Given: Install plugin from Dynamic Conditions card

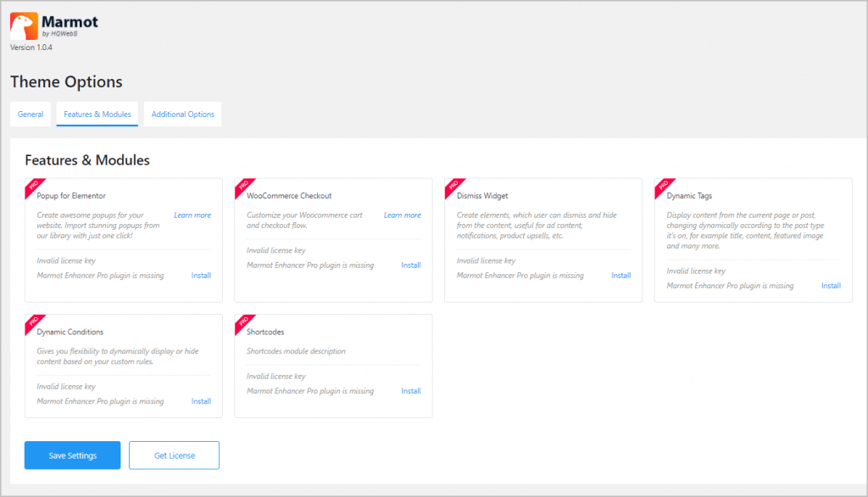Looking at the screenshot, I should pyautogui.click(x=201, y=401).
